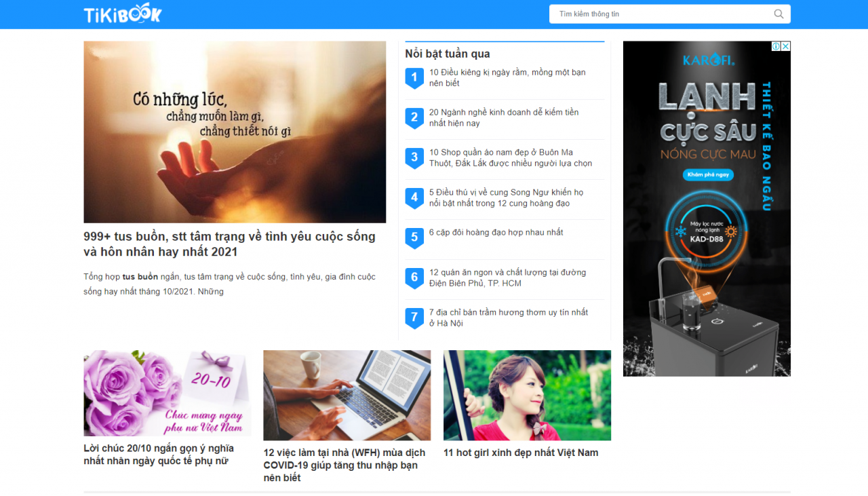Click the number 7 ranking badge
The height and width of the screenshot is (496, 868).
pos(414,318)
